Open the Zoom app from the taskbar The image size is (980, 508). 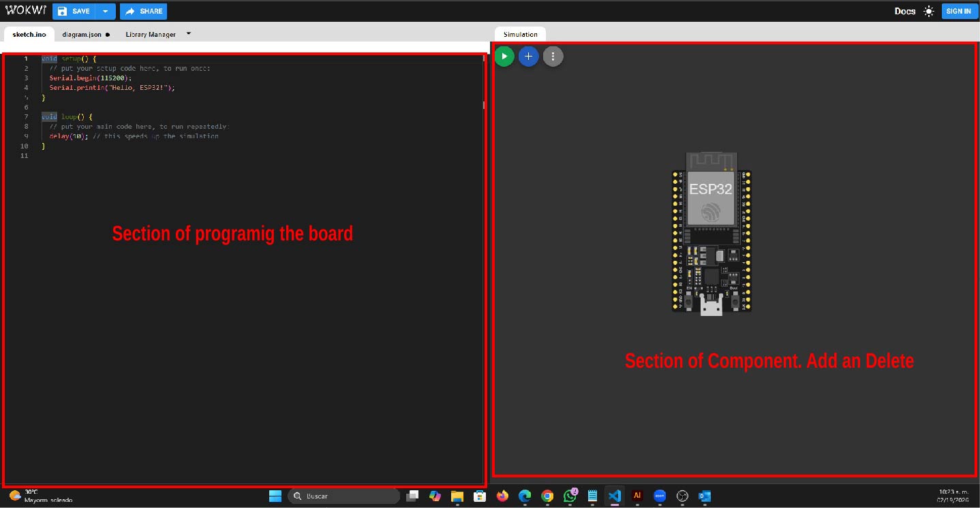pyautogui.click(x=660, y=496)
